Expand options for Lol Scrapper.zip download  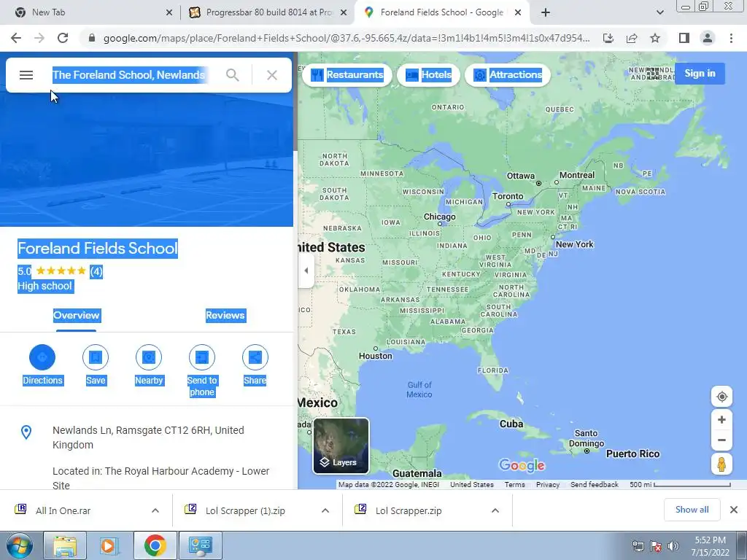pos(495,510)
